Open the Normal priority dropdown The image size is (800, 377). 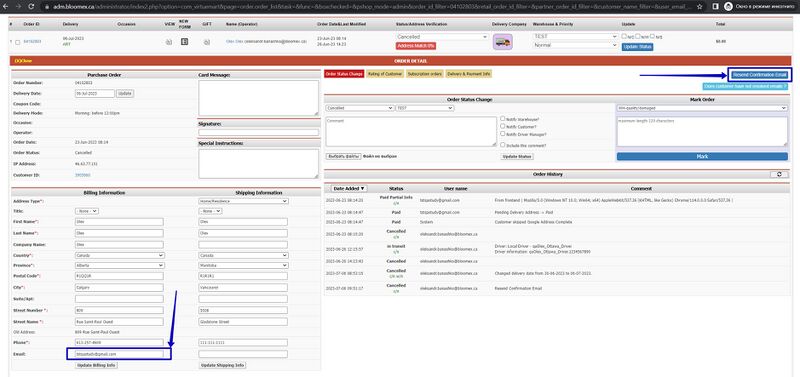576,45
